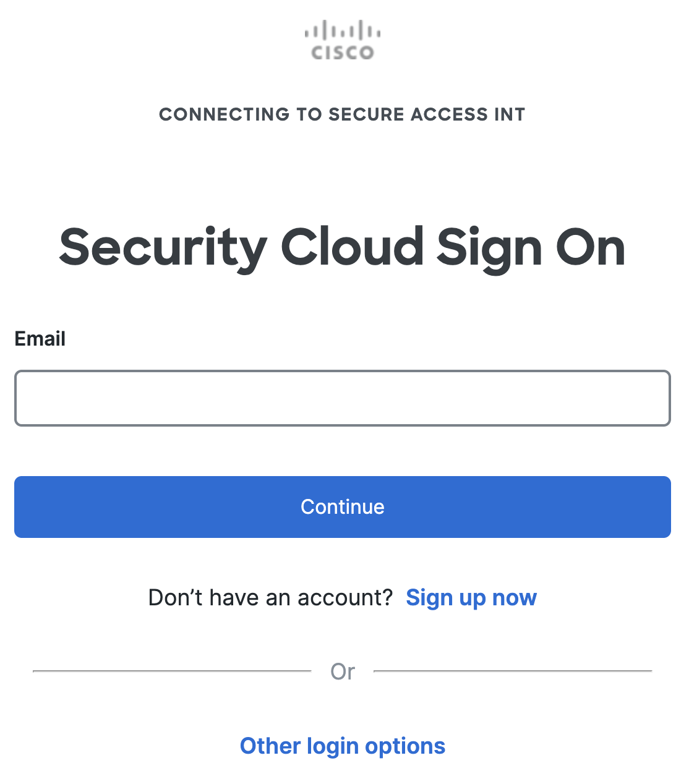The height and width of the screenshot is (784, 689).
Task: Click the divider line left of Or
Action: 172,671
